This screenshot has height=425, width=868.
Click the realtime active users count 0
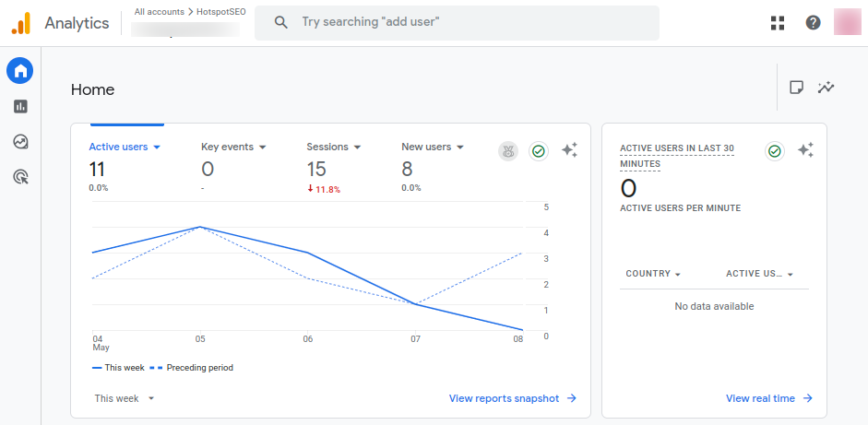628,189
